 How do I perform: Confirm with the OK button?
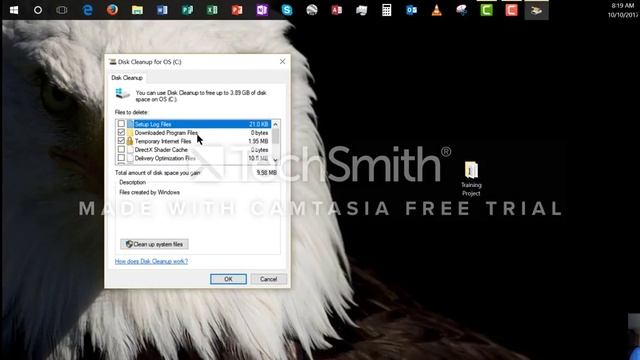click(x=228, y=279)
